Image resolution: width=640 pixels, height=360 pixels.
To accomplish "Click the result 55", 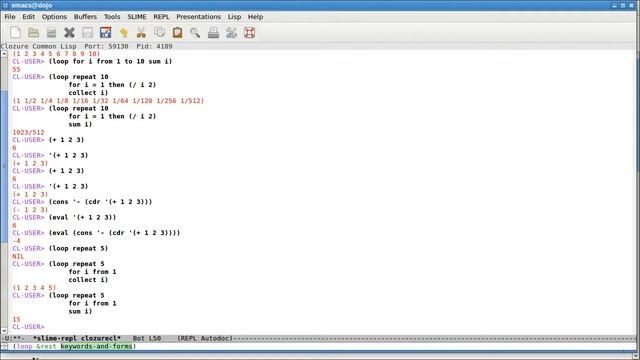I will pyautogui.click(x=16, y=69).
